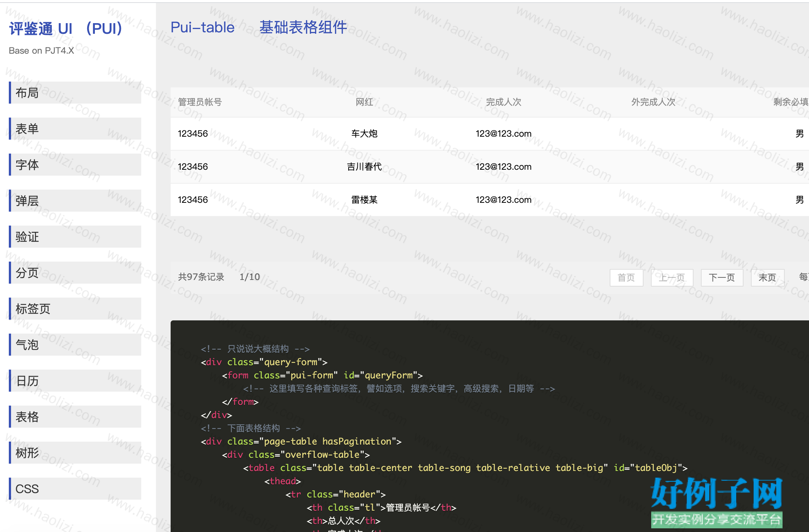This screenshot has height=532, width=809.
Task: Open the CSS sidebar item
Action: tap(75, 489)
